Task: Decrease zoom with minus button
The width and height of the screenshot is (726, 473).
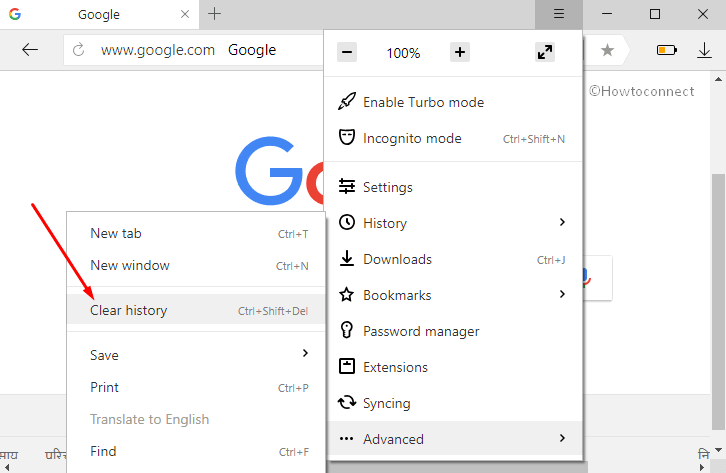Action: pos(347,52)
